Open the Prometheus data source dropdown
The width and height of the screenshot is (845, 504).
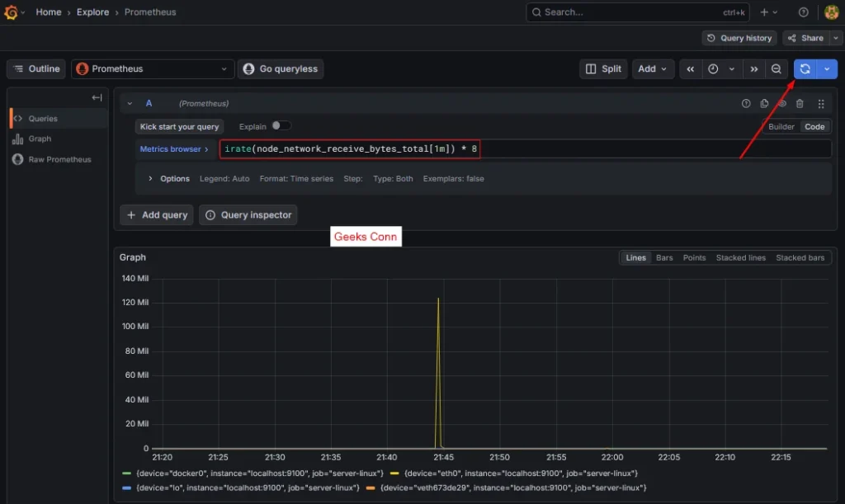tap(152, 68)
